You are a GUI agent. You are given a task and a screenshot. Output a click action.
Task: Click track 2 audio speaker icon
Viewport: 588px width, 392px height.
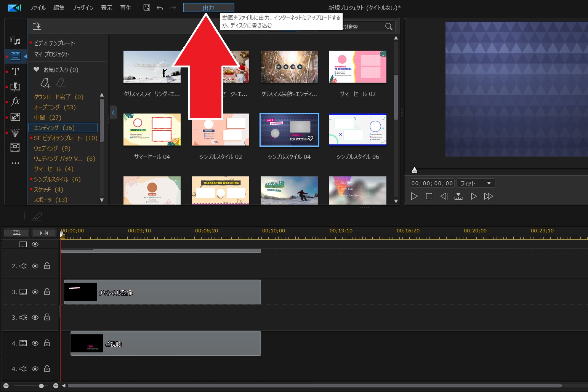coord(23,266)
